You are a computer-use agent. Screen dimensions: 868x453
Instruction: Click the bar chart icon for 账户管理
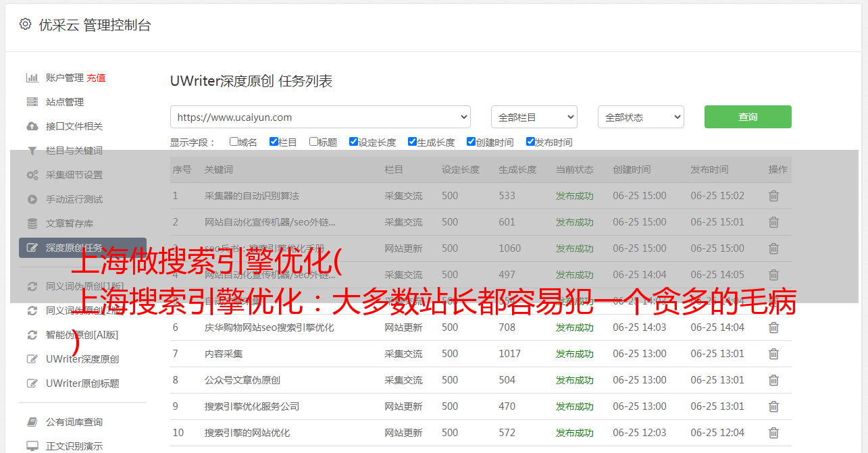tap(32, 78)
